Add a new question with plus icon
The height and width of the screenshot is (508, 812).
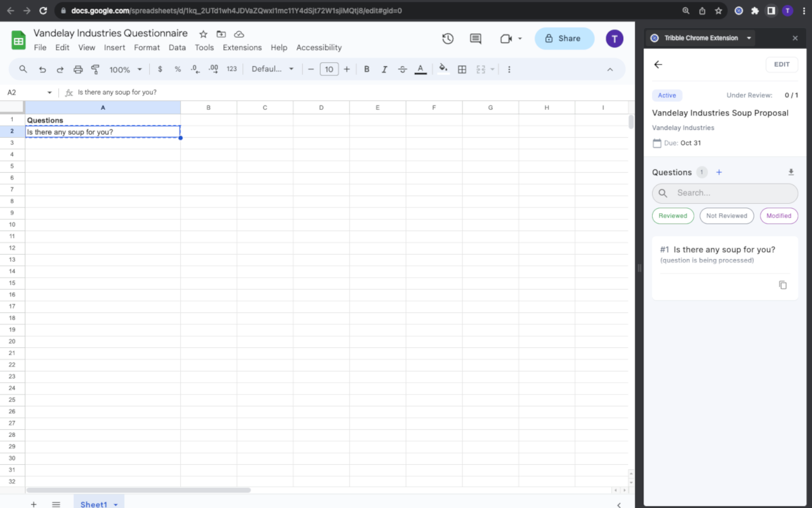[x=719, y=172]
